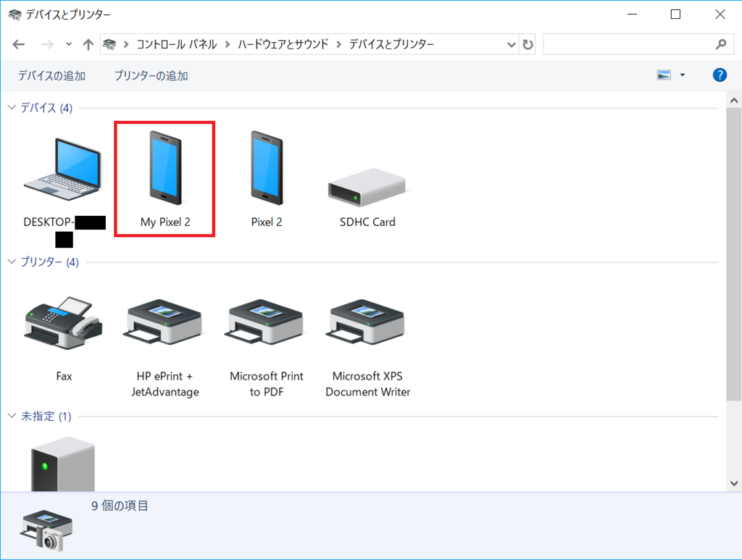Open the address bar history dropdown
The image size is (742, 560).
tap(511, 44)
